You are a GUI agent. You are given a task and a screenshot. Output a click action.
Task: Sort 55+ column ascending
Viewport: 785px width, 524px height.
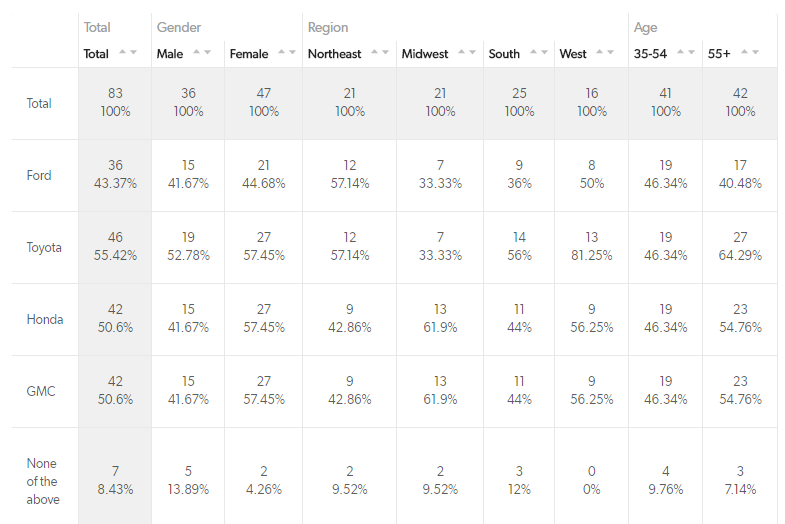click(x=744, y=52)
